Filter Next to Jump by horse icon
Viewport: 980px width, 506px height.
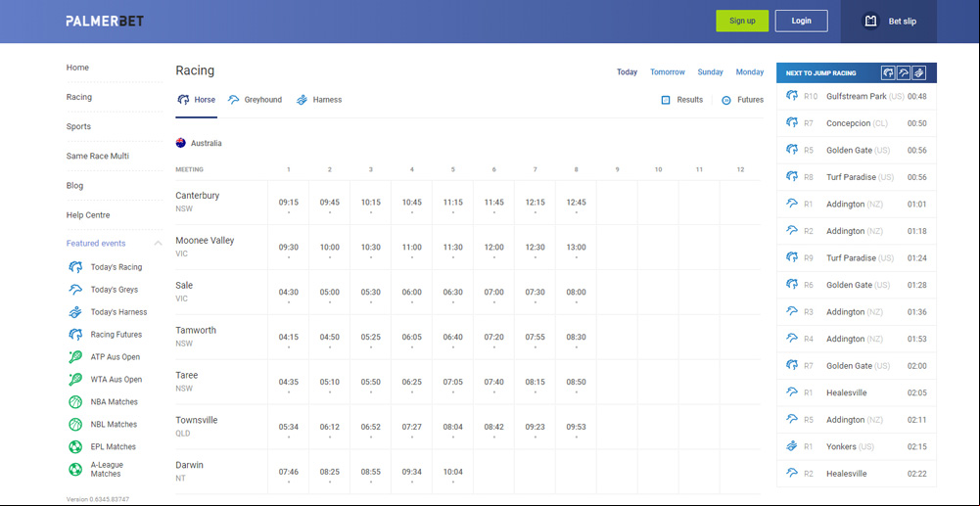pyautogui.click(x=888, y=73)
